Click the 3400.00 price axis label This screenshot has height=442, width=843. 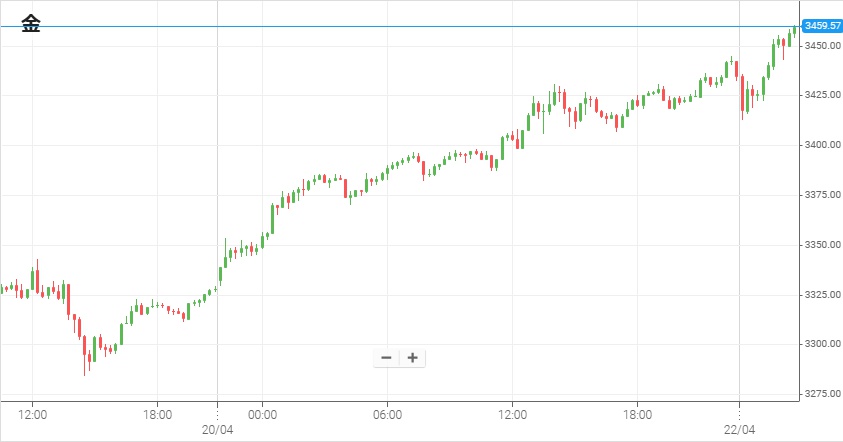(823, 145)
